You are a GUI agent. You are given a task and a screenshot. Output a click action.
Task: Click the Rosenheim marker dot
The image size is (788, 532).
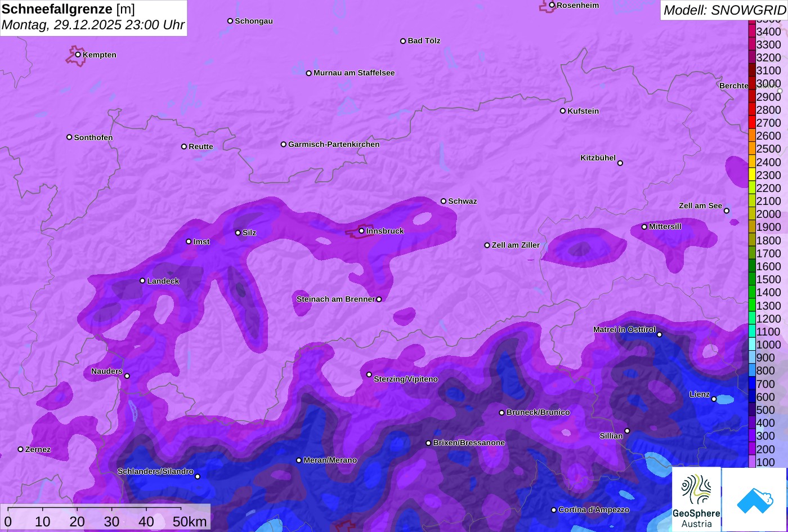point(552,5)
